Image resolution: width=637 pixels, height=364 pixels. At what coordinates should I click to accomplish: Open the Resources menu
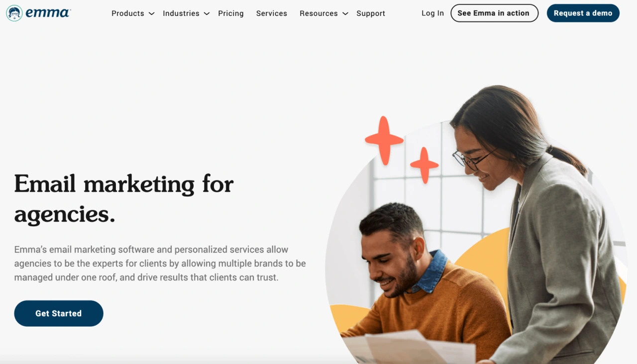[x=318, y=13]
